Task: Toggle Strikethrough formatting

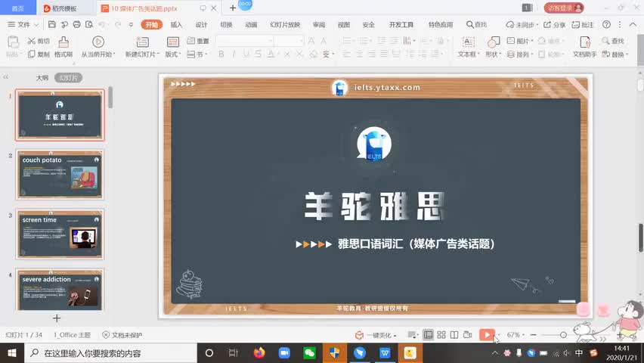Action: (258, 54)
